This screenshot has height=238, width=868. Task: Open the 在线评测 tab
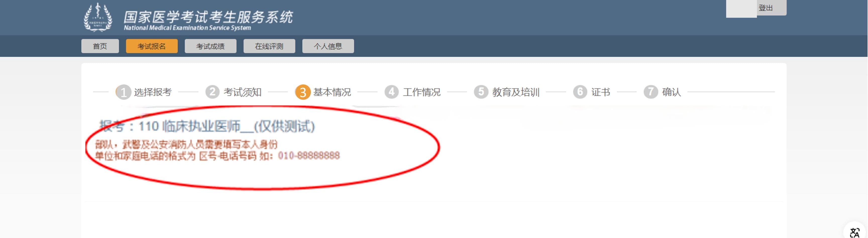(x=269, y=46)
